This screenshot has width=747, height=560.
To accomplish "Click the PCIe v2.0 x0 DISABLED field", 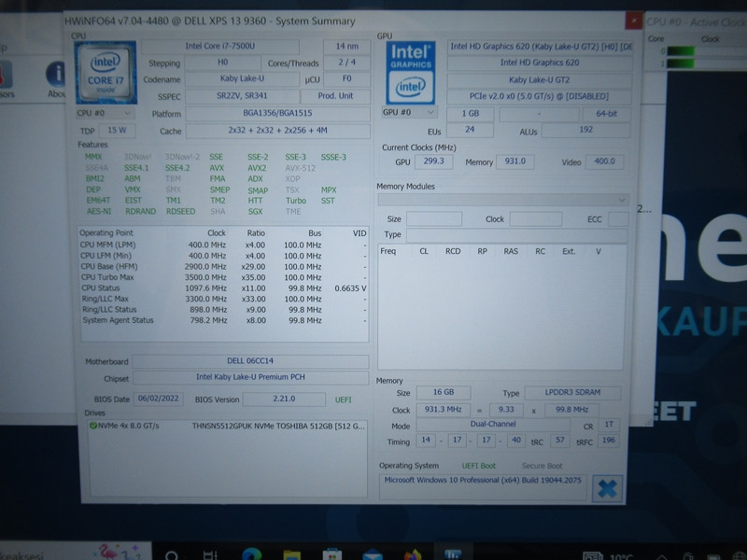I will tap(540, 96).
